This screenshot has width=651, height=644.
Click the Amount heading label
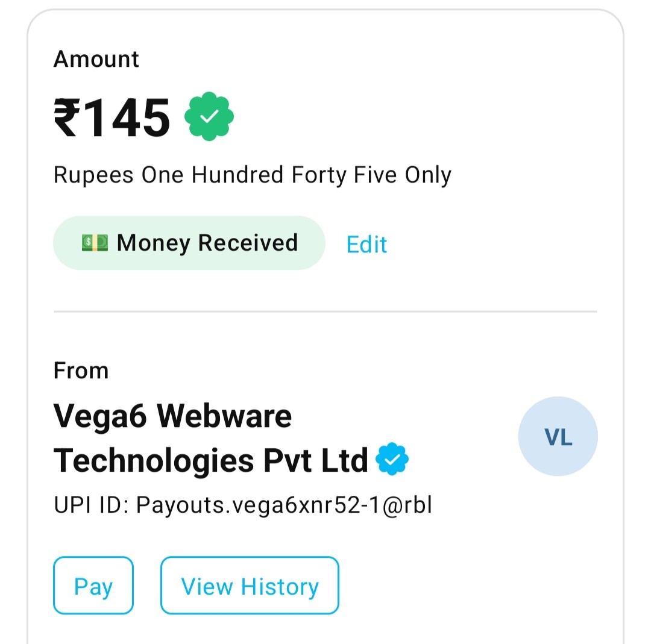click(96, 59)
